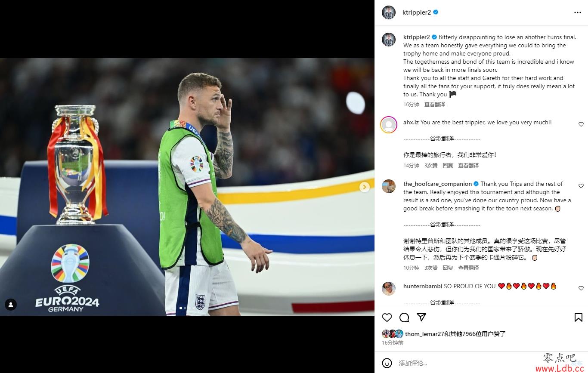Like hunternbambi's comment
The height and width of the screenshot is (373, 588).
pos(581,288)
